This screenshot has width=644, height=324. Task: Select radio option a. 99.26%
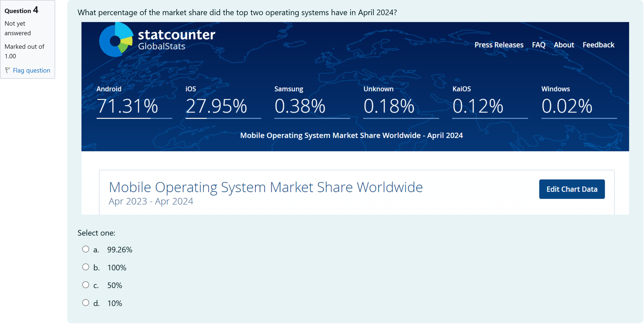point(85,249)
